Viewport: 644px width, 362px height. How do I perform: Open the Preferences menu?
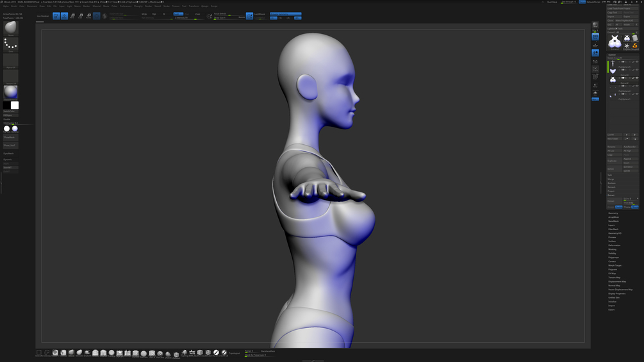[x=126, y=6]
